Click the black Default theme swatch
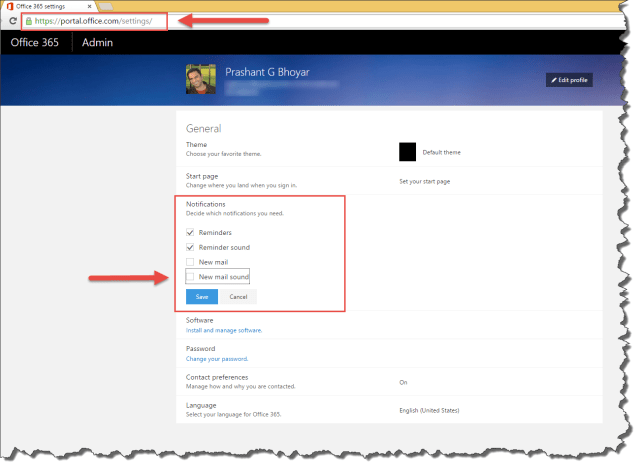 pyautogui.click(x=407, y=152)
